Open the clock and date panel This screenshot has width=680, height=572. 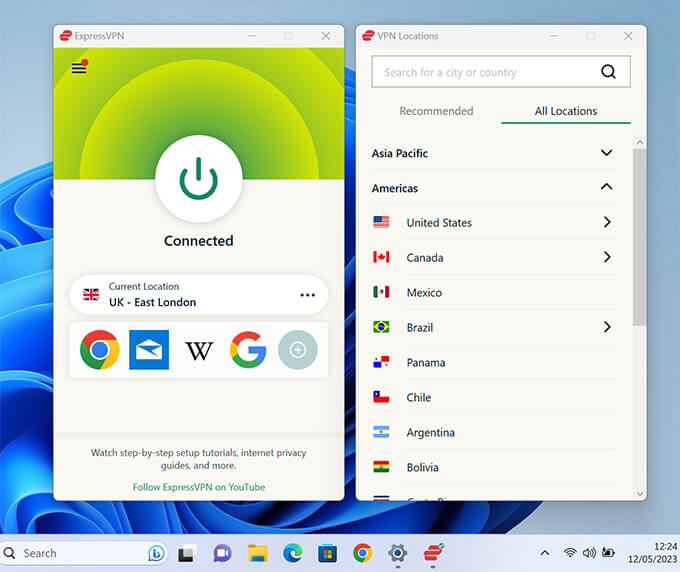click(652, 553)
